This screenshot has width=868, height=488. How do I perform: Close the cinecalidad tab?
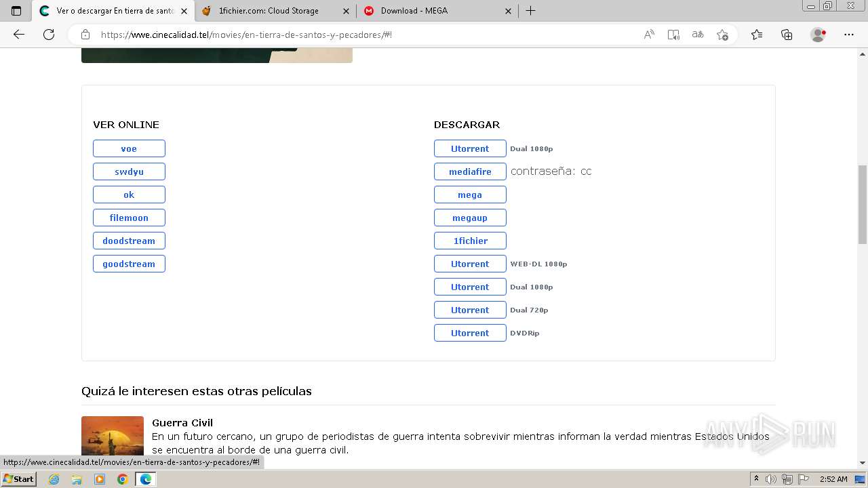184,11
